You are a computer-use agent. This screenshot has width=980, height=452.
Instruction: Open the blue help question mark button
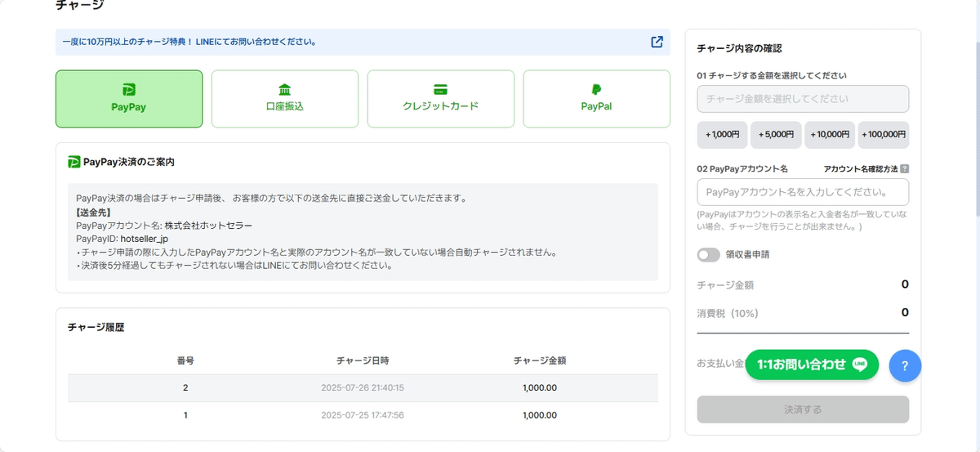point(905,366)
